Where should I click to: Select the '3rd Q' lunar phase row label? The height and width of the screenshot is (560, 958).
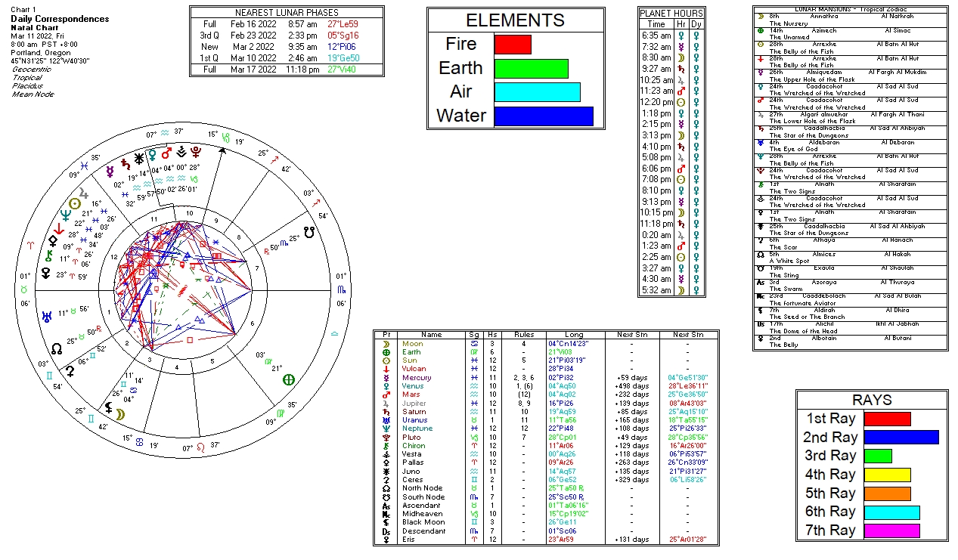tap(209, 36)
